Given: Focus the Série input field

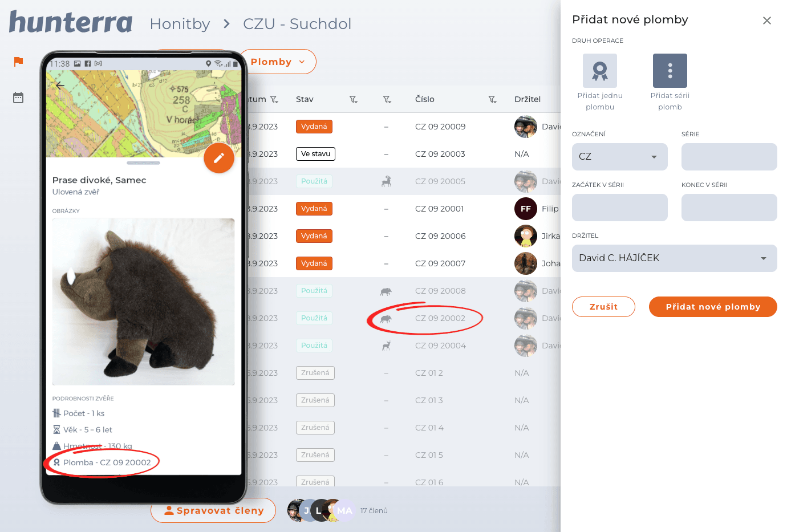Looking at the screenshot, I should [x=729, y=157].
